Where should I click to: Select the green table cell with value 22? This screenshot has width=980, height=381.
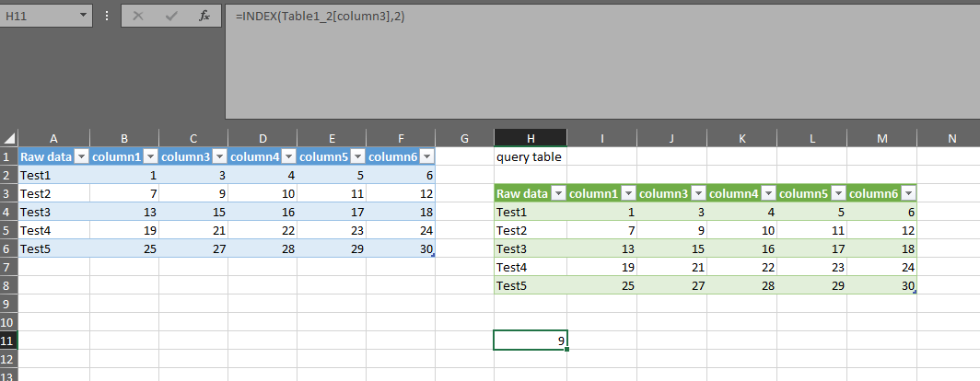pyautogui.click(x=741, y=267)
